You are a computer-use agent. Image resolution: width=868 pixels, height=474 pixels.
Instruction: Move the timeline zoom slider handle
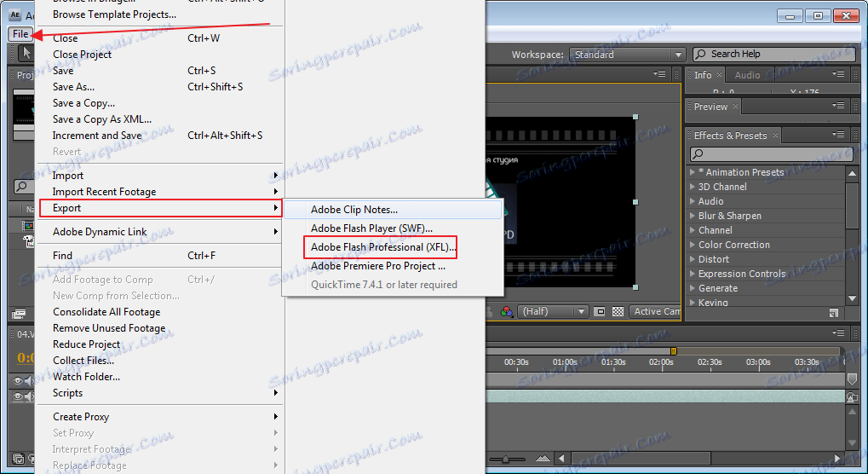point(505,459)
